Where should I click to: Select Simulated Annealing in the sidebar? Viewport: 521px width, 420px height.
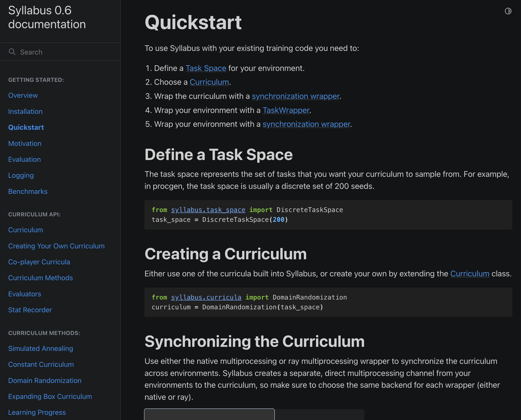[x=41, y=348]
